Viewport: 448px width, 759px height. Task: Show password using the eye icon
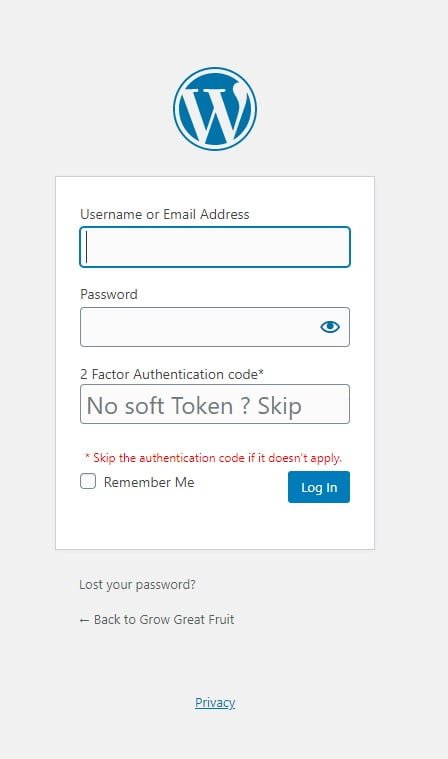[330, 327]
